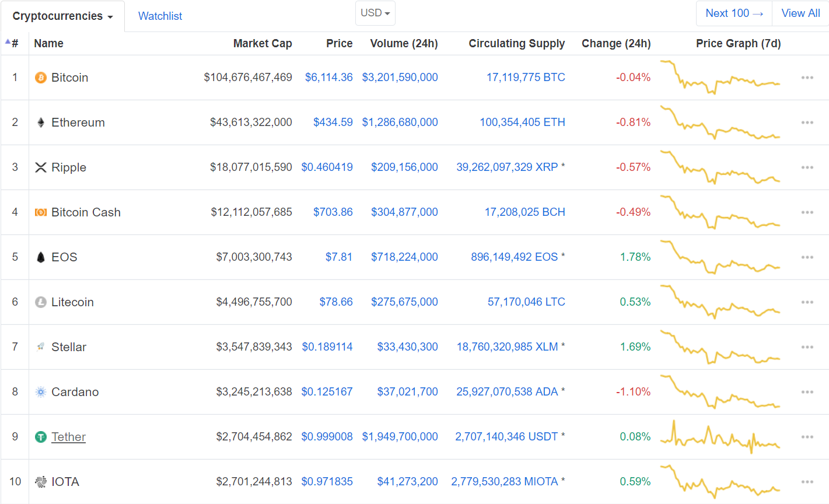Sort table by Price column header
This screenshot has height=504, width=829.
[340, 43]
